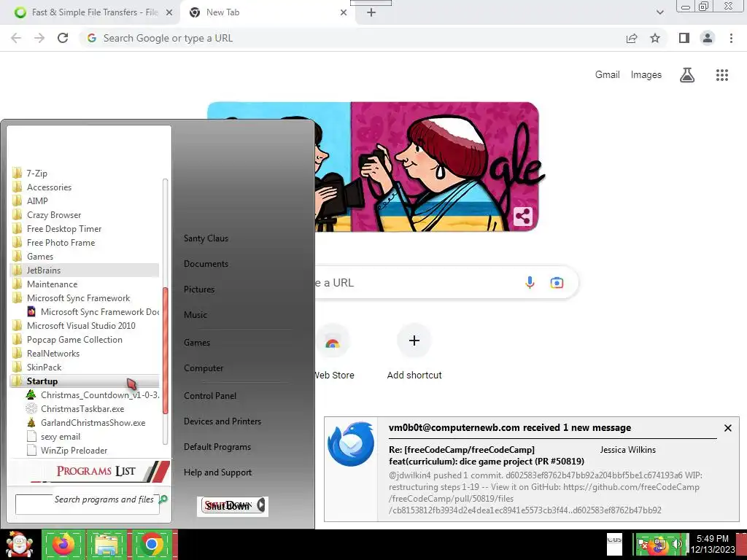Expand the Free Photo Frame folder
This screenshot has width=747, height=560.
(85, 242)
